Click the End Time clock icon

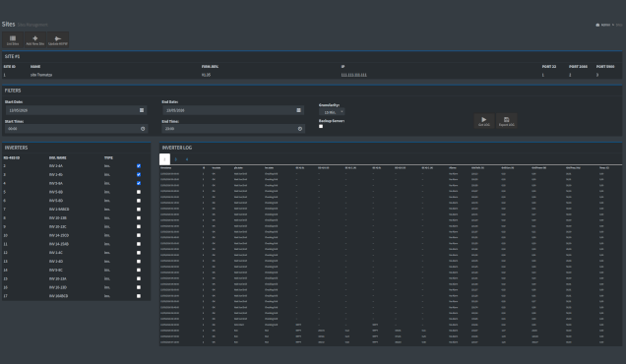coord(300,129)
